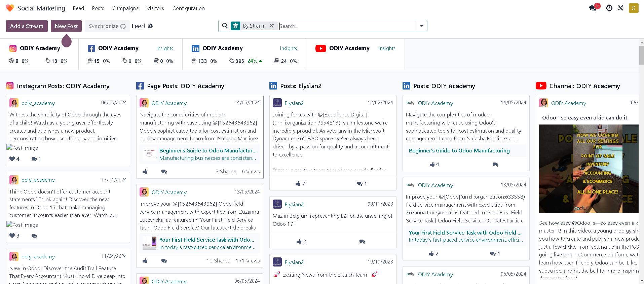Image resolution: width=644 pixels, height=284 pixels.
Task: Open comments on ODIY Academy 13/05/2024 LinkedIn post
Action: click(493, 253)
